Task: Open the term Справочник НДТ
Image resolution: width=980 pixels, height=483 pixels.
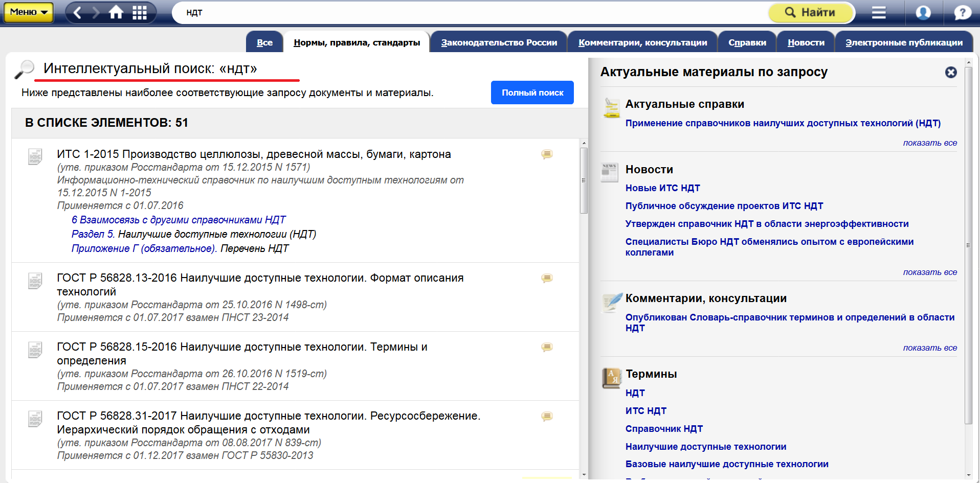Action: 664,429
